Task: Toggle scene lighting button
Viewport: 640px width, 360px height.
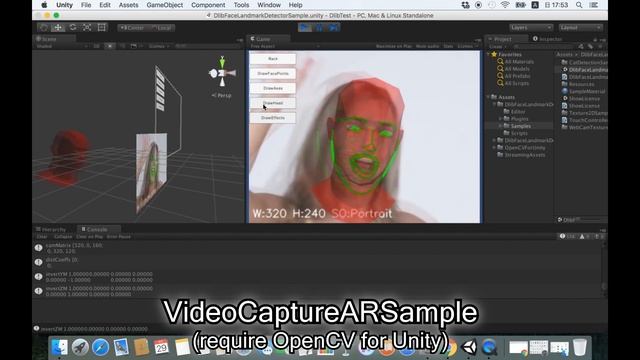Action: click(110, 46)
